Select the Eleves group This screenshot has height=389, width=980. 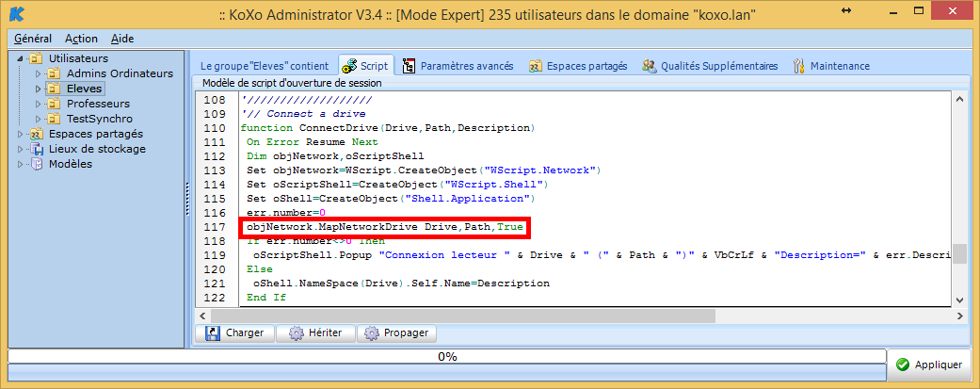tap(84, 89)
